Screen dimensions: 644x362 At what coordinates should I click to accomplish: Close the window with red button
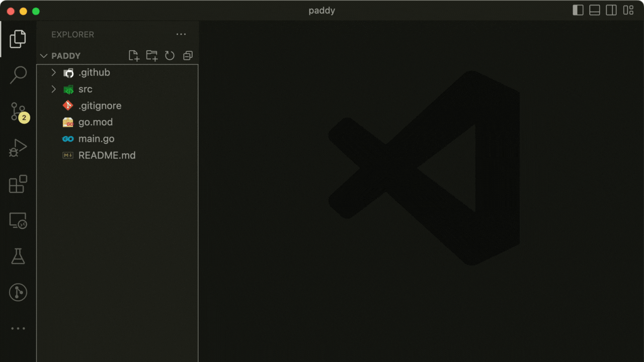pyautogui.click(x=11, y=11)
